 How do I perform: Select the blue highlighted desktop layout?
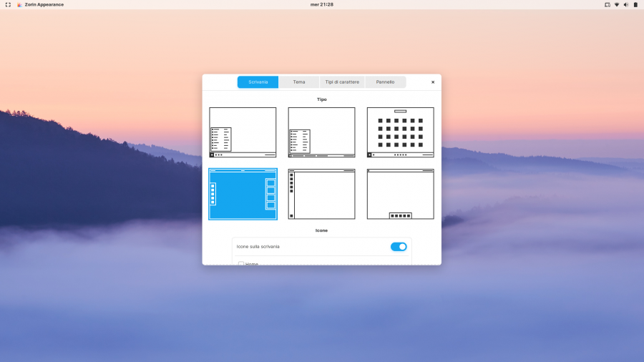(243, 194)
